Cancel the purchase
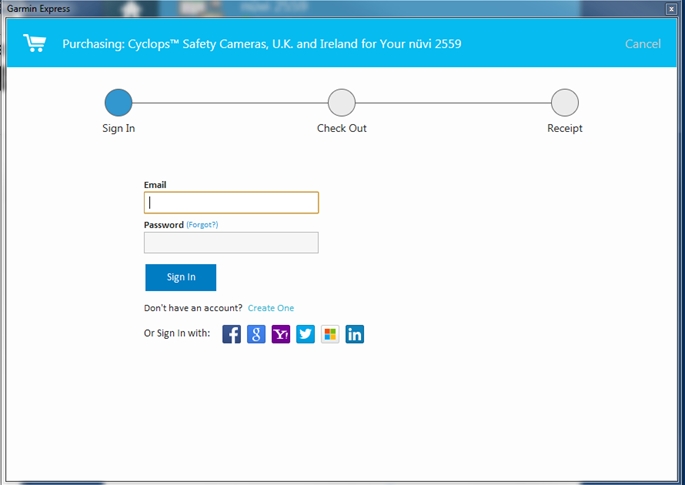 (643, 44)
